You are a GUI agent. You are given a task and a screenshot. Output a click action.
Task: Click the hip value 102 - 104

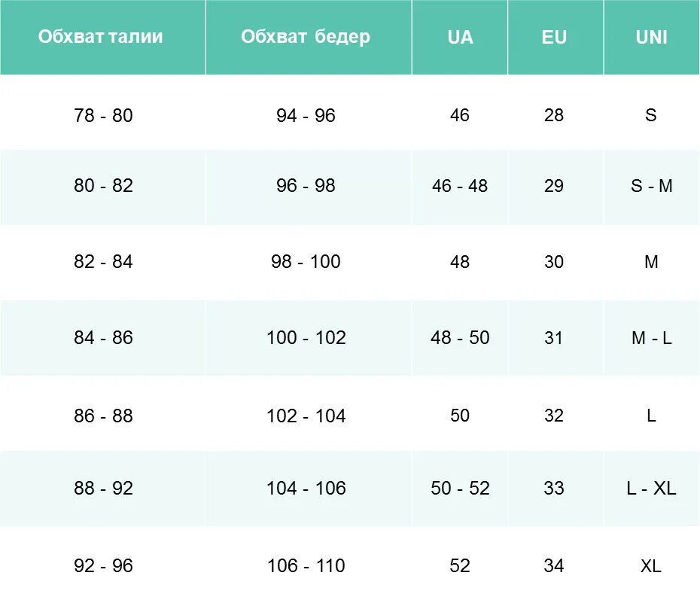pyautogui.click(x=306, y=416)
